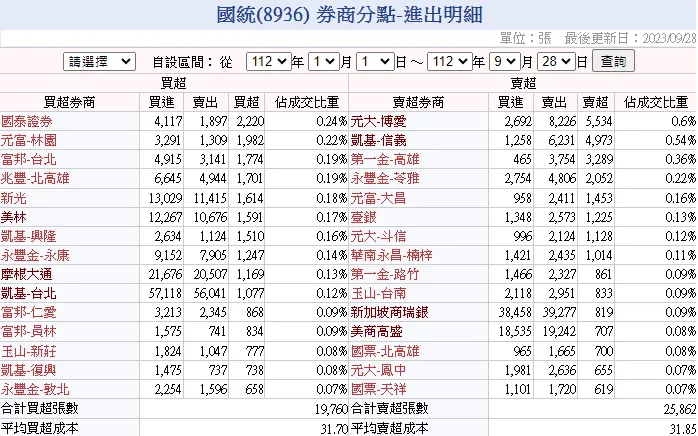Select the 賣超券商 column header
Image resolution: width=698 pixels, height=436 pixels.
point(418,102)
